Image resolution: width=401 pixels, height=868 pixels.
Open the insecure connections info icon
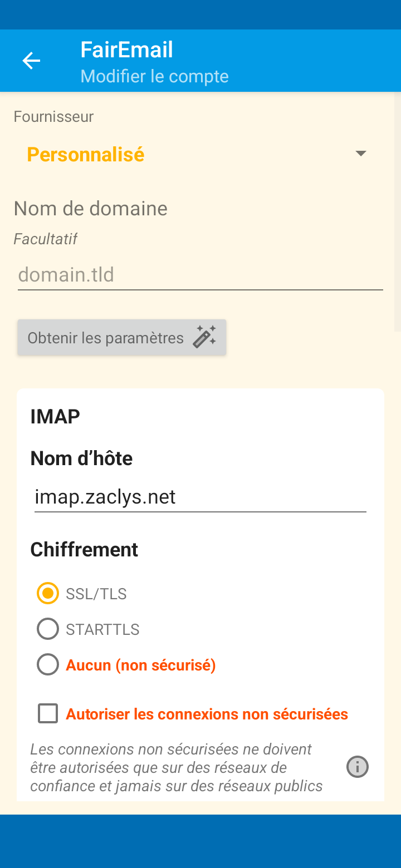[x=358, y=767]
